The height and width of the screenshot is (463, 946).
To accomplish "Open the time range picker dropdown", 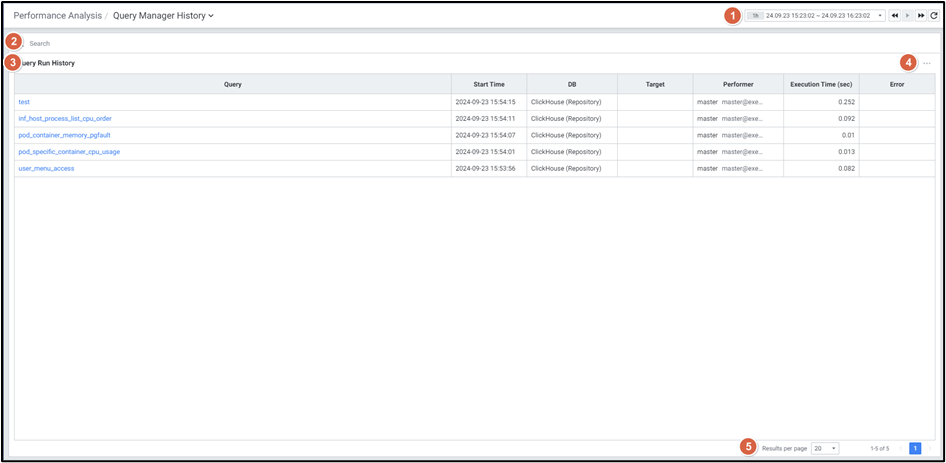I will click(816, 16).
